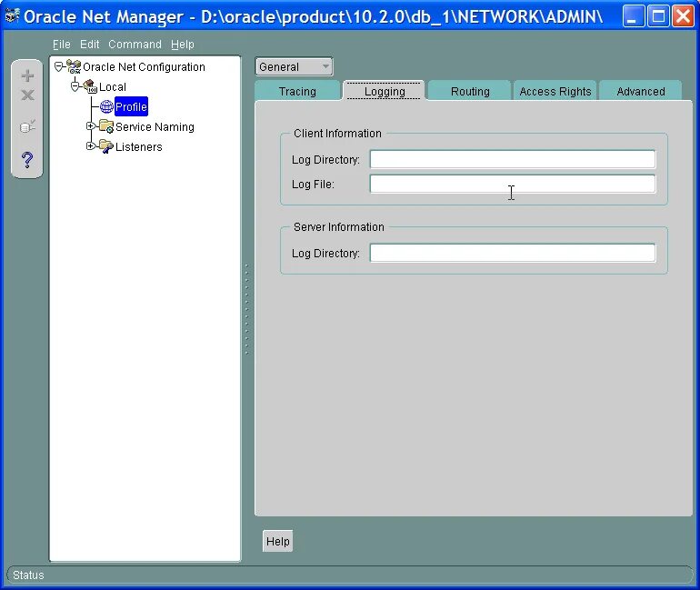Open the Access Rights tab
Viewport: 700px width, 590px height.
click(x=555, y=91)
